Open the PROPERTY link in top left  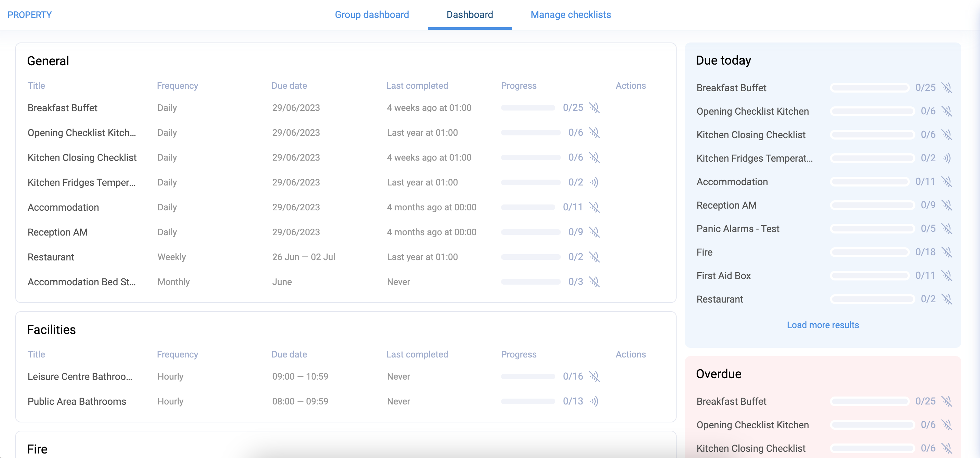tap(29, 15)
